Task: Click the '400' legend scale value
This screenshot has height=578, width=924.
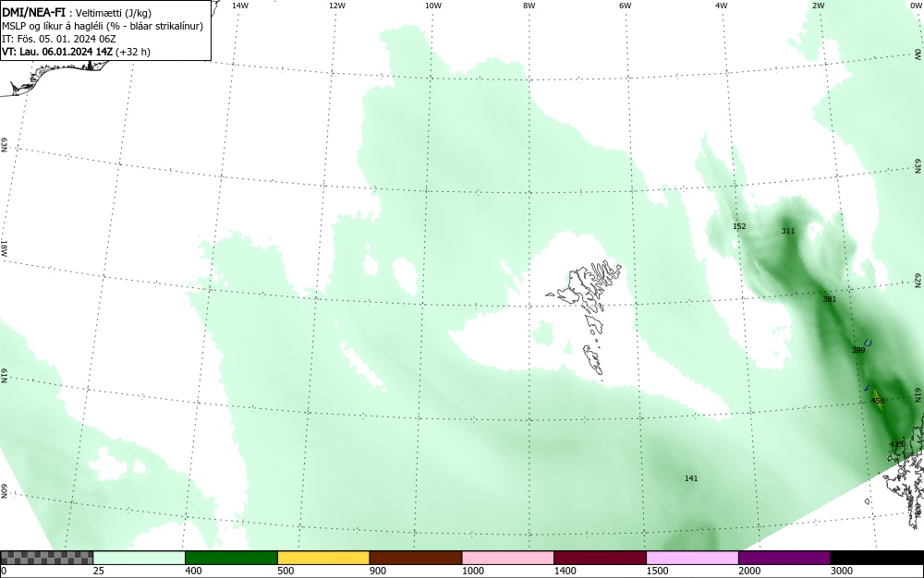Action: point(193,571)
